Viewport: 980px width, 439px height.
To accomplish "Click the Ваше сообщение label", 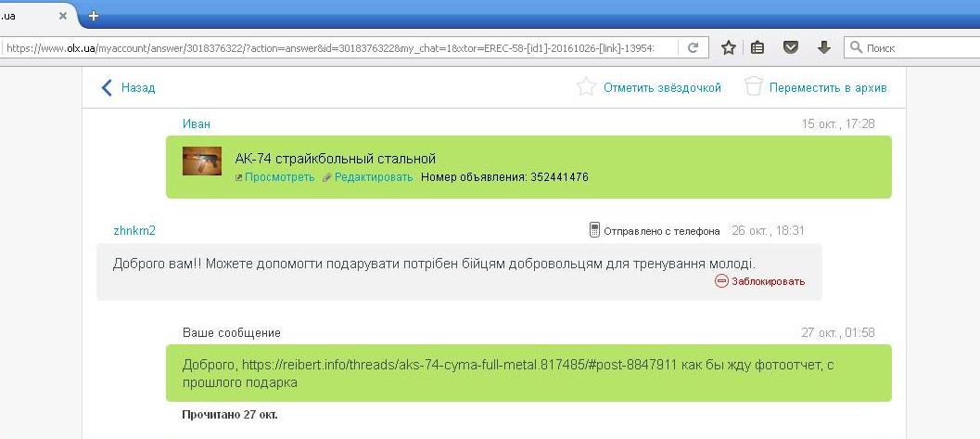I will (232, 332).
